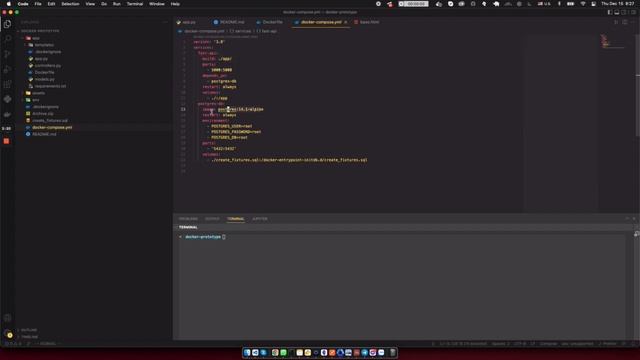Toggle primary side bar layout icon

(x=610, y=12)
